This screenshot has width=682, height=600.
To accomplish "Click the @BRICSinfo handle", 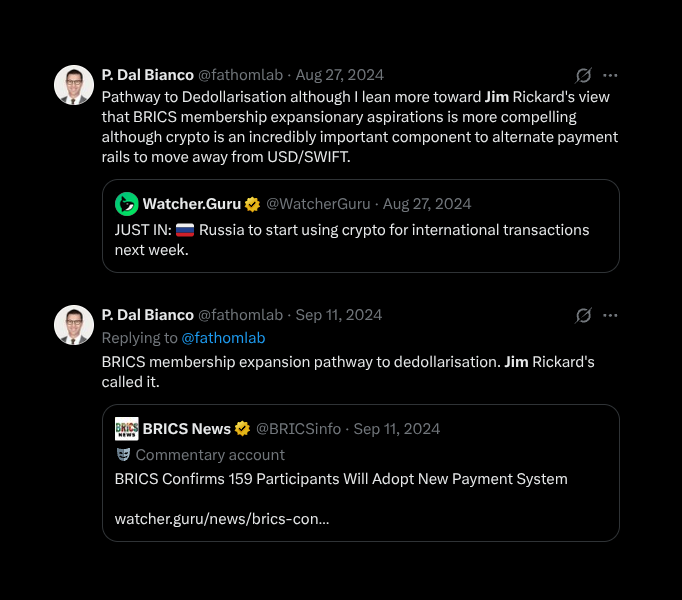I will click(x=297, y=429).
